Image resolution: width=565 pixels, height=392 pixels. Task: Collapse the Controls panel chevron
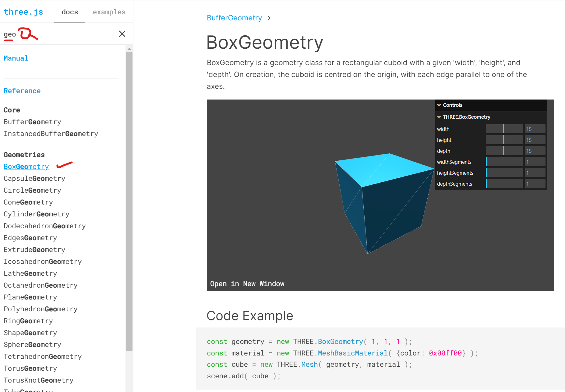(439, 105)
